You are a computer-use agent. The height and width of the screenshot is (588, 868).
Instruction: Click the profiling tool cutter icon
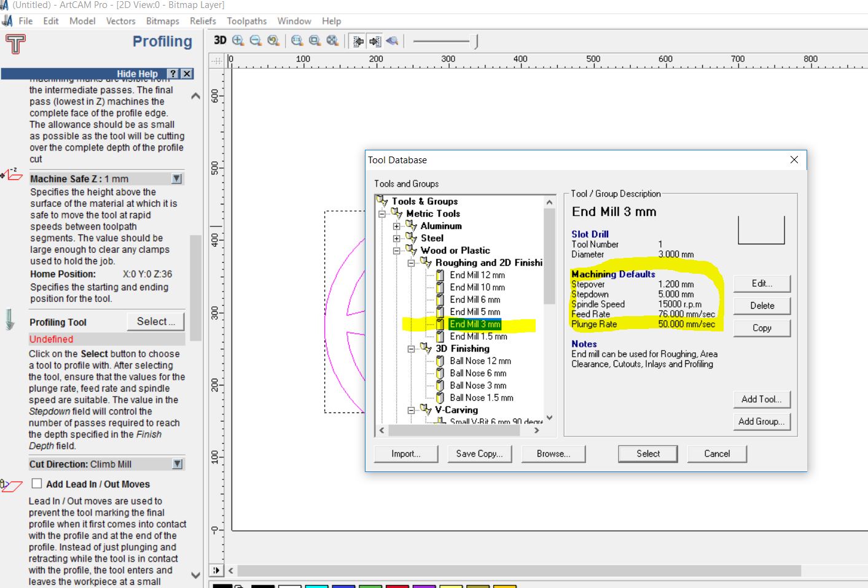click(x=9, y=320)
